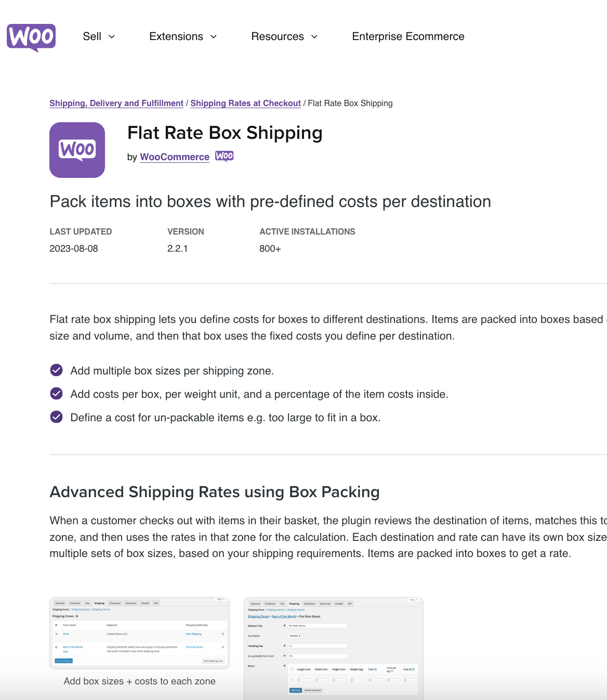Click the Woo verified badge beside WooCommerce author name
607x700 pixels.
224,156
